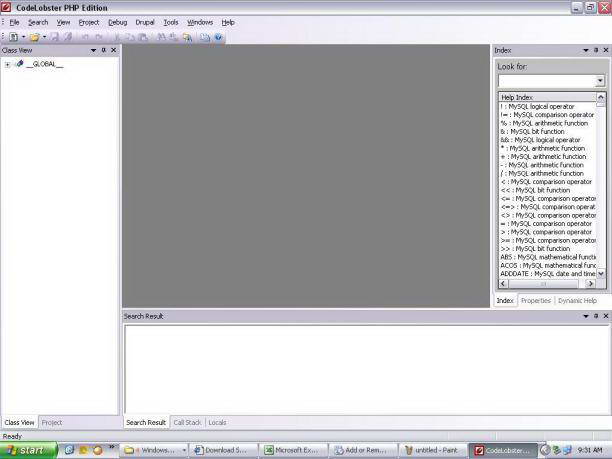Switch to the Index tab
Viewport: 612px width, 459px height.
(x=505, y=301)
